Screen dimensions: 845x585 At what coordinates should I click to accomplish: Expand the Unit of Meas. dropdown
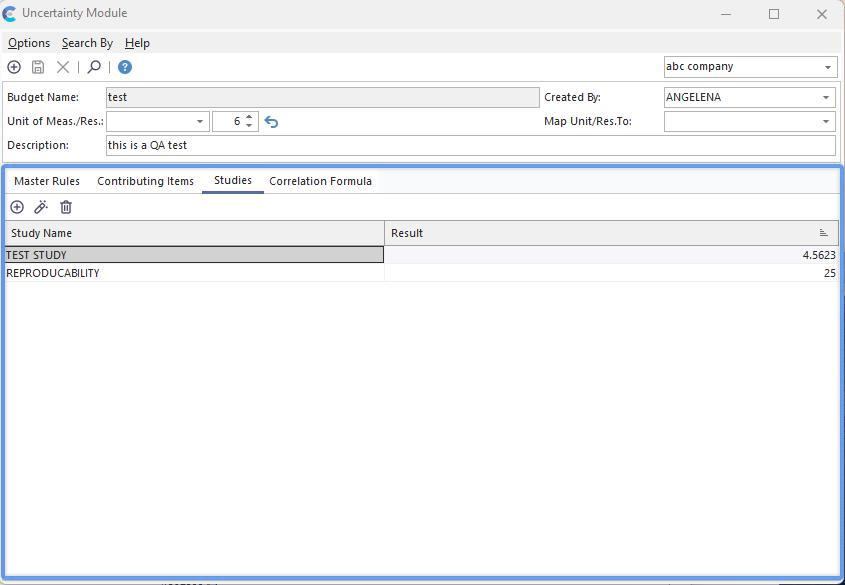coord(200,122)
